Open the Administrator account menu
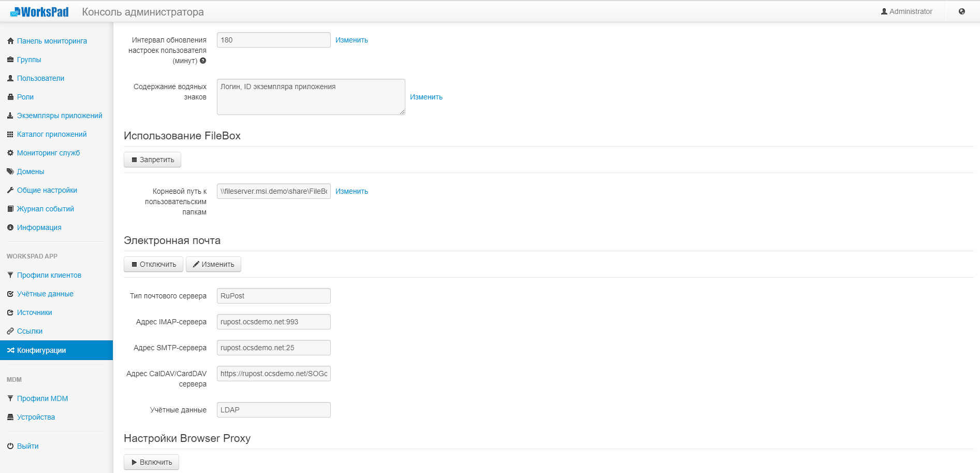980x473 pixels. (906, 11)
